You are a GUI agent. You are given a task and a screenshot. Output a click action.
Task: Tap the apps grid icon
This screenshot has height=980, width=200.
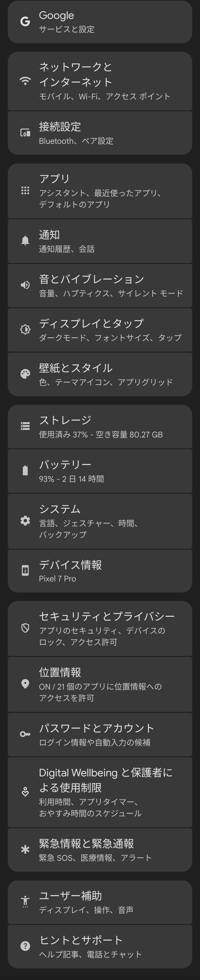[x=25, y=191]
